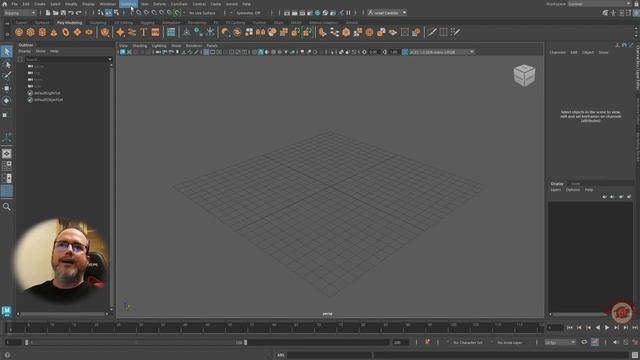Open the frame rate fps dropdown
The image size is (640, 360).
pyautogui.click(x=560, y=342)
